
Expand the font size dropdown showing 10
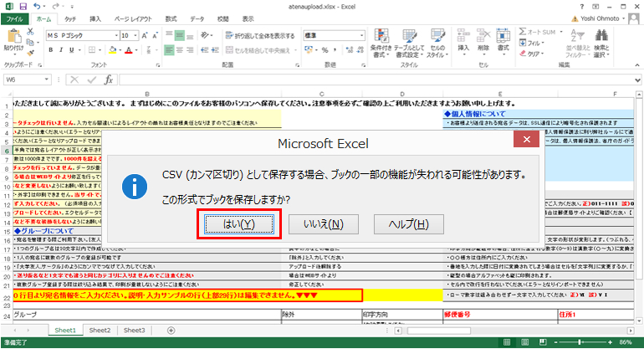(137, 36)
